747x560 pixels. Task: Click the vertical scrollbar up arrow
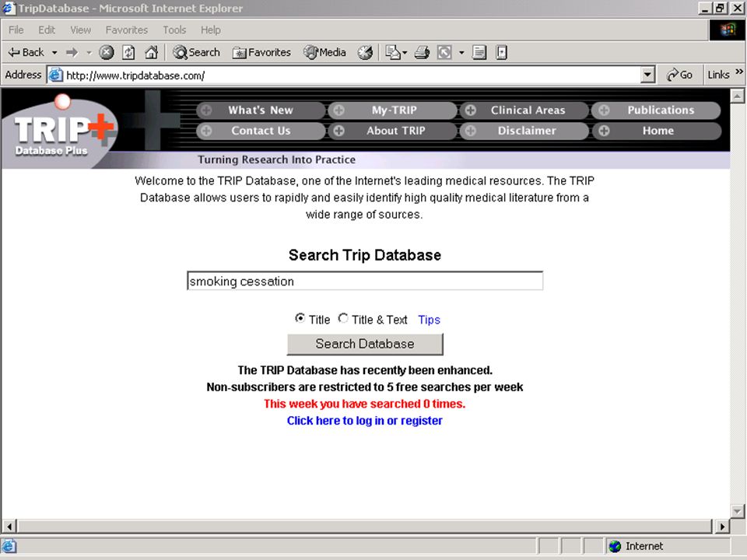[x=737, y=96]
